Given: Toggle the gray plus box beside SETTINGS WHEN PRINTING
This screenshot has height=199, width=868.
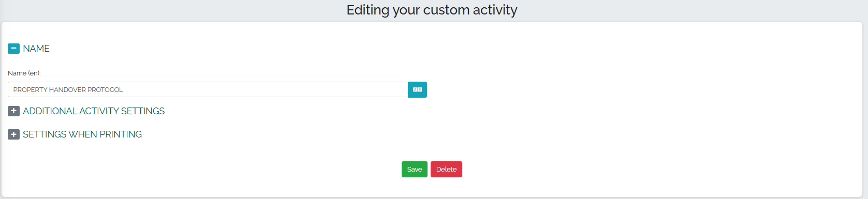Looking at the screenshot, I should (13, 134).
